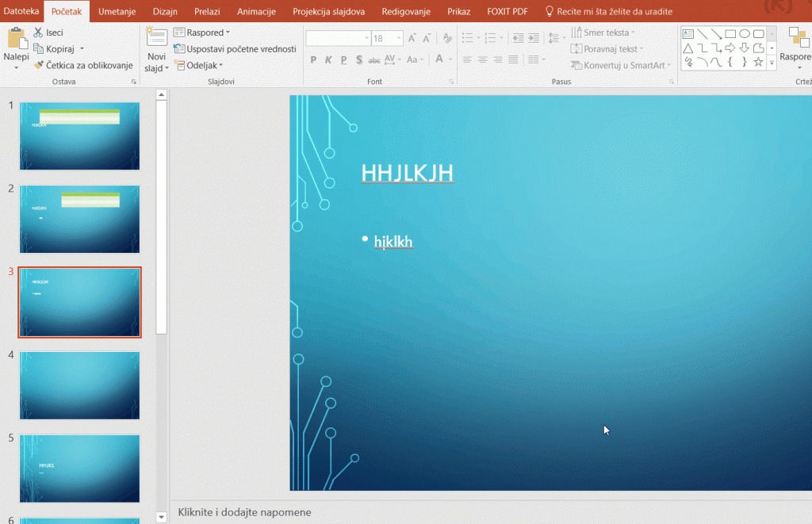812x524 pixels.
Task: Open the font name combo box
Action: pyautogui.click(x=338, y=38)
